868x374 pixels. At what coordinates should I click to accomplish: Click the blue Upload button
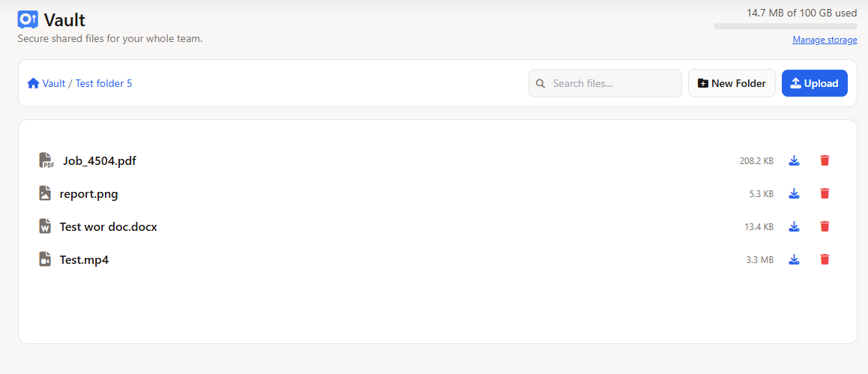click(x=815, y=83)
